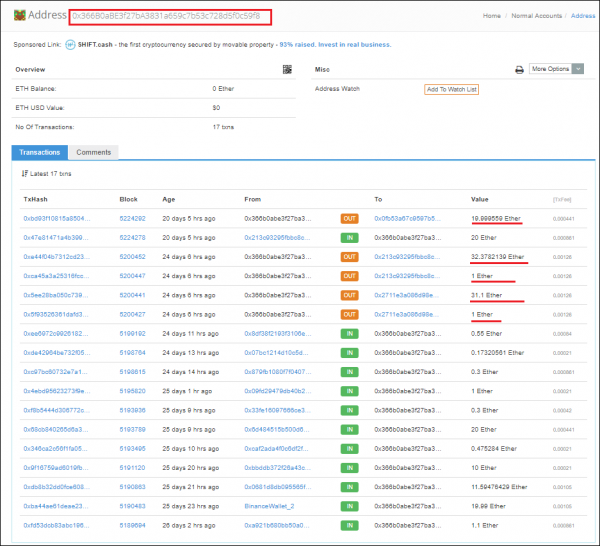Viewport: 600px width, 546px height.
Task: Click the printer icon in Misc panel
Action: tap(519, 70)
